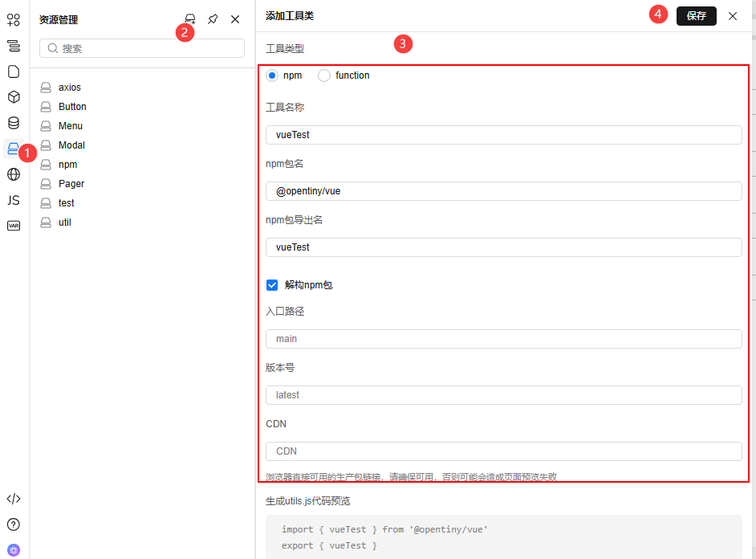Open the code view with </> icon
The width and height of the screenshot is (756, 559).
[x=13, y=498]
